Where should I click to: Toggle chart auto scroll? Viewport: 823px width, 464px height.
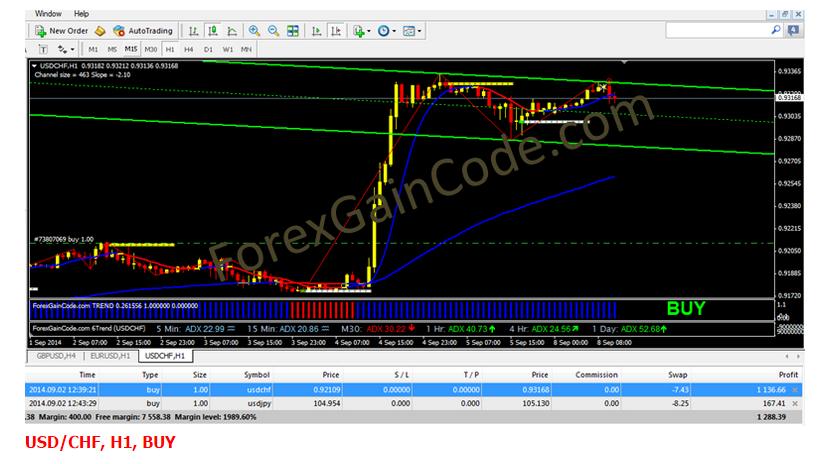click(316, 31)
